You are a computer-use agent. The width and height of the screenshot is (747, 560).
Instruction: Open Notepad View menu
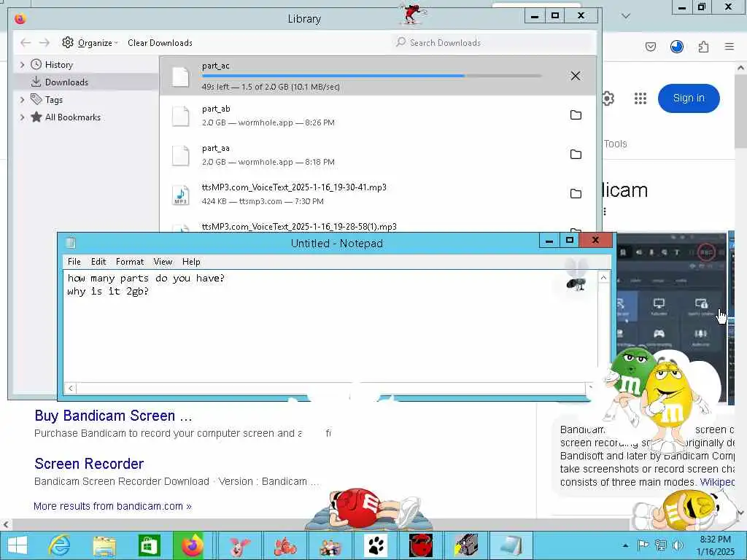[x=163, y=262]
